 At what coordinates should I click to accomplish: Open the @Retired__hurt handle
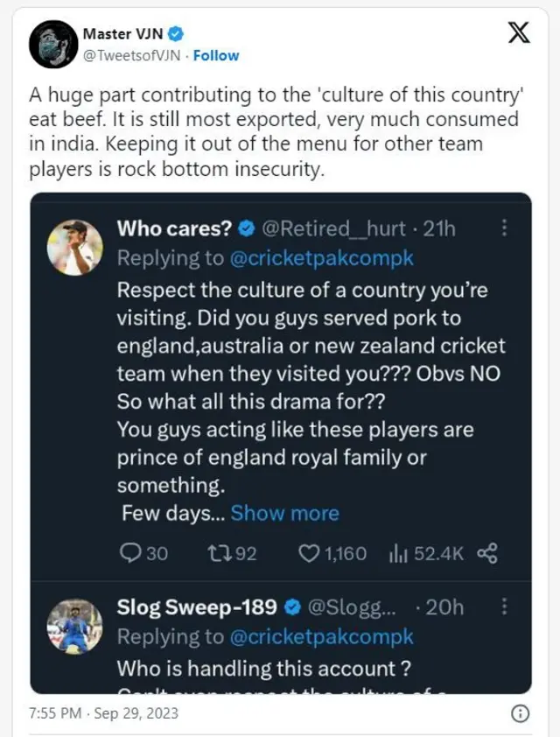click(x=334, y=229)
